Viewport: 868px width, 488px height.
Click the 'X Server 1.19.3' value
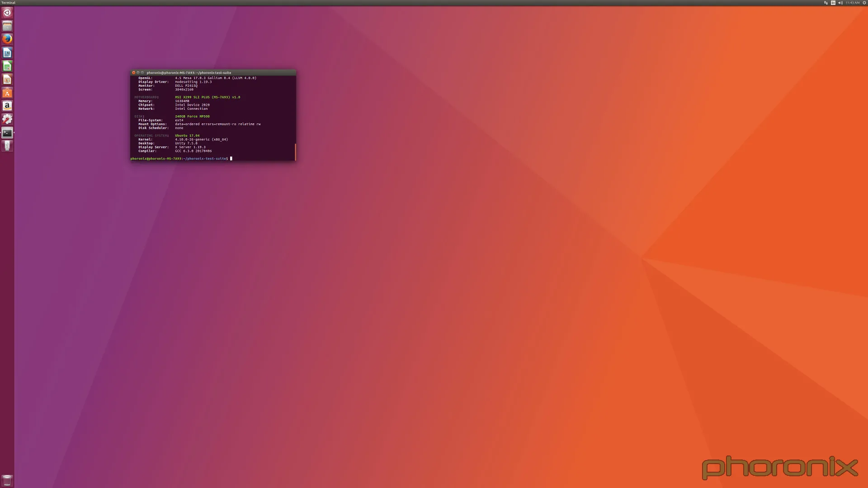(x=190, y=147)
